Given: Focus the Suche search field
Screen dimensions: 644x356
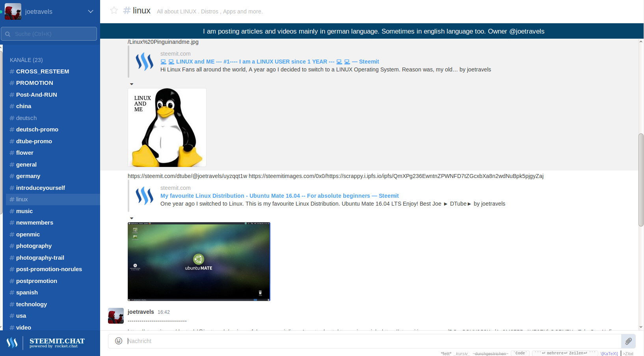Looking at the screenshot, I should click(x=49, y=34).
